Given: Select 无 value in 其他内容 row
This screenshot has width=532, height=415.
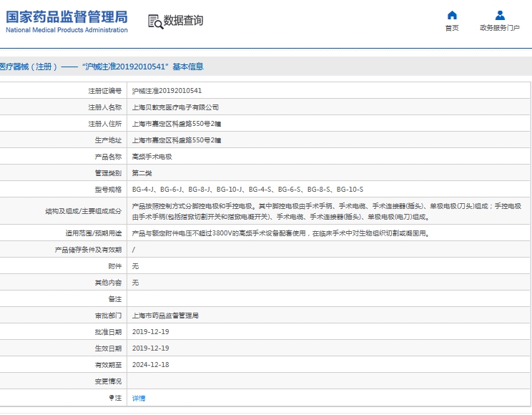Looking at the screenshot, I should coord(135,283).
